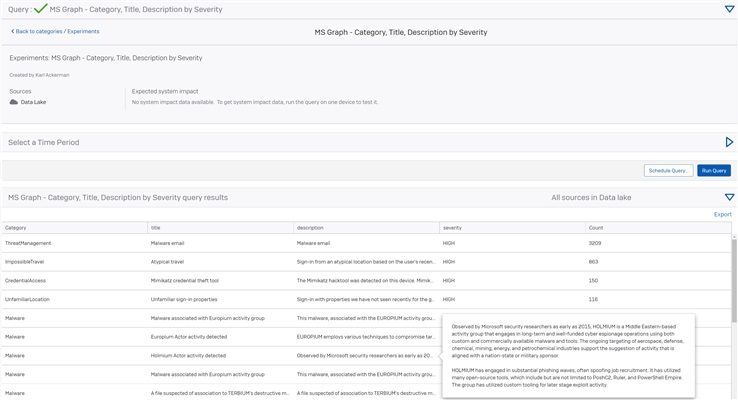
Task: Click the TERBIUM destructive malware title cell
Action: pyautogui.click(x=219, y=393)
